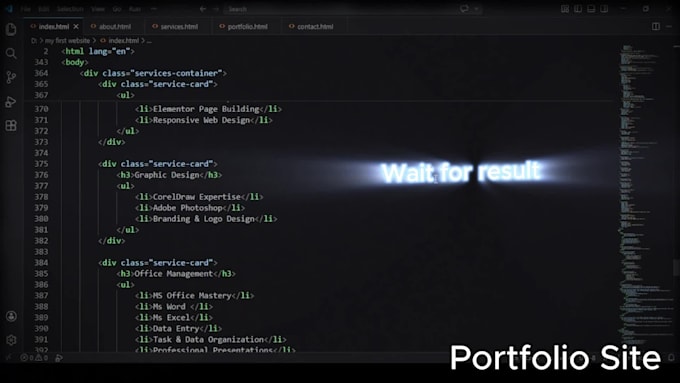Close the index.html tab
This screenshot has width=680, height=383.
76,26
